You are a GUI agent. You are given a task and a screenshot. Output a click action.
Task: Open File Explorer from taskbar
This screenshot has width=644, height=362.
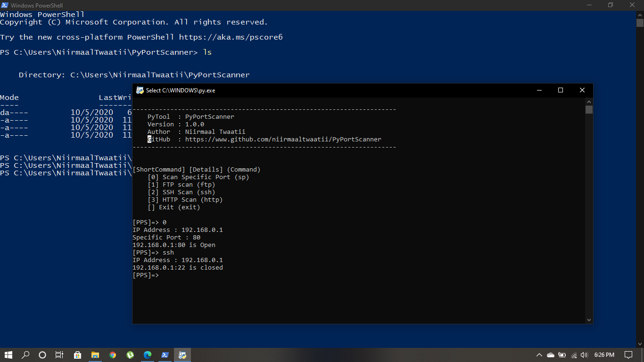(x=95, y=355)
